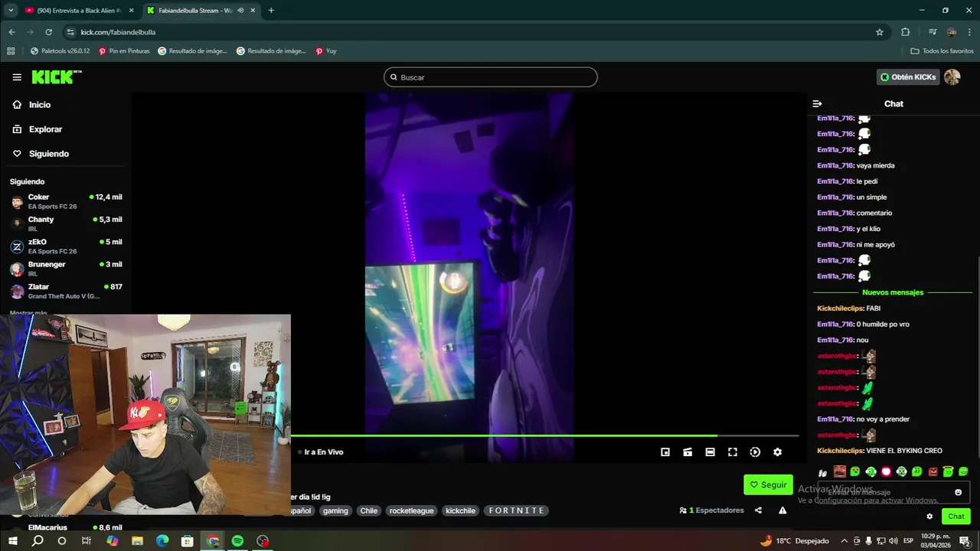The image size is (980, 551).
Task: Open Chanty's channel in following list
Action: 66,223
